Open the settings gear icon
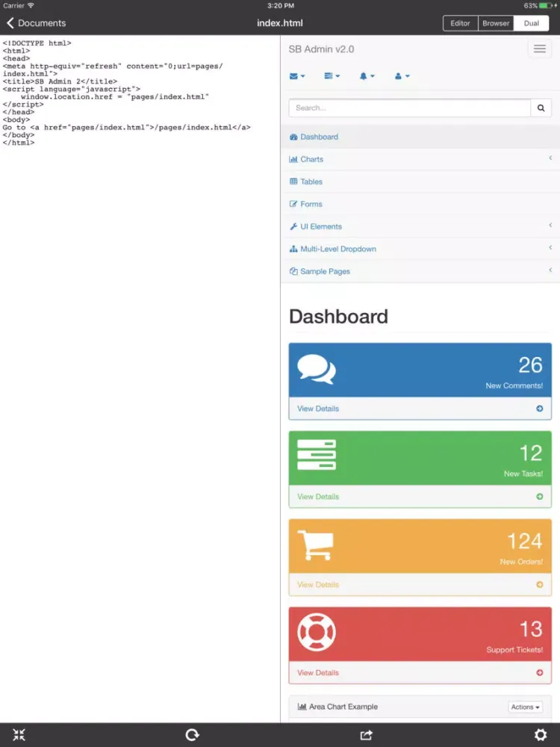This screenshot has width=560, height=747. (x=541, y=735)
